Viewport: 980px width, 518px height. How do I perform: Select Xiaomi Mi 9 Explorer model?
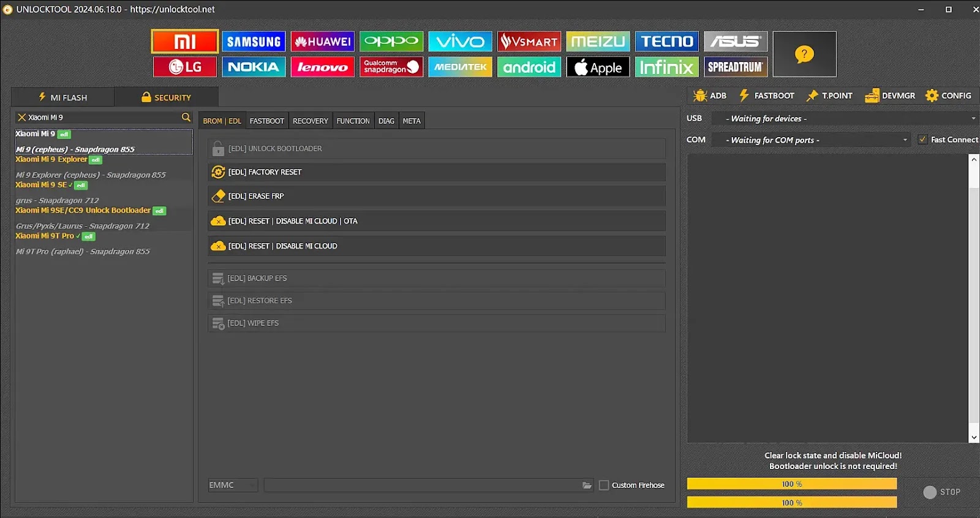(x=104, y=167)
